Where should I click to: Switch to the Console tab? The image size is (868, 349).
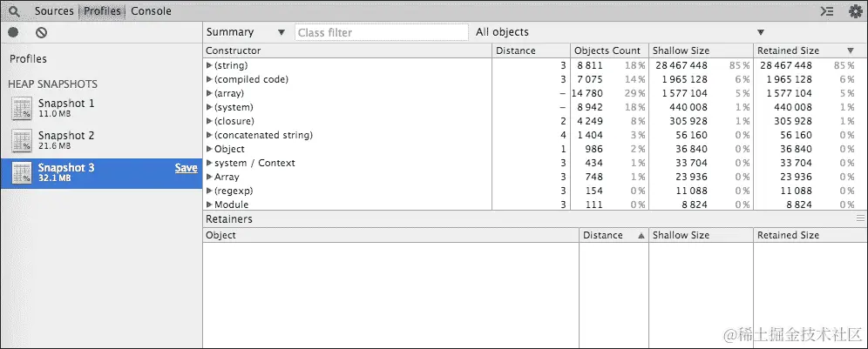151,11
